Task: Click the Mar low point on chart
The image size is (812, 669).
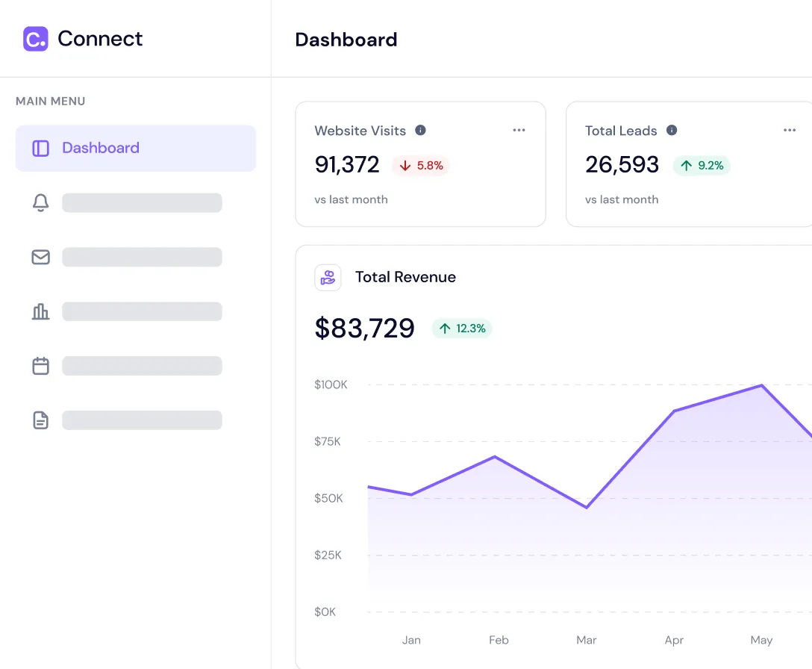Action: coord(587,508)
